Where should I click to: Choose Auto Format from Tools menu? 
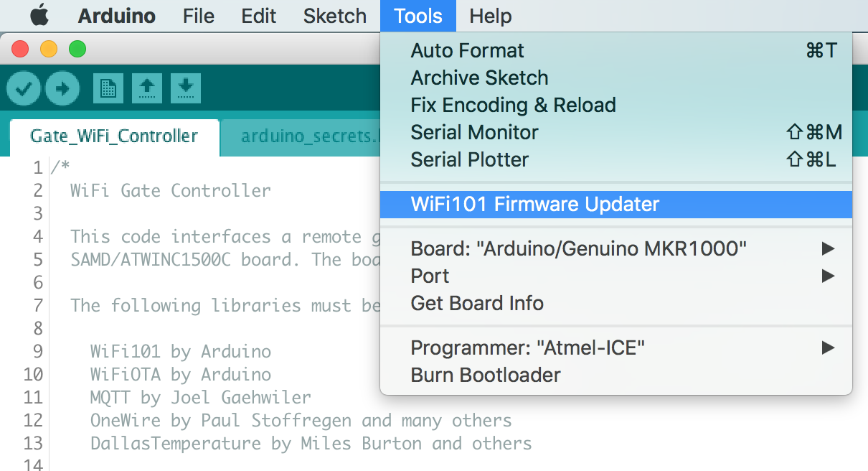616,50
